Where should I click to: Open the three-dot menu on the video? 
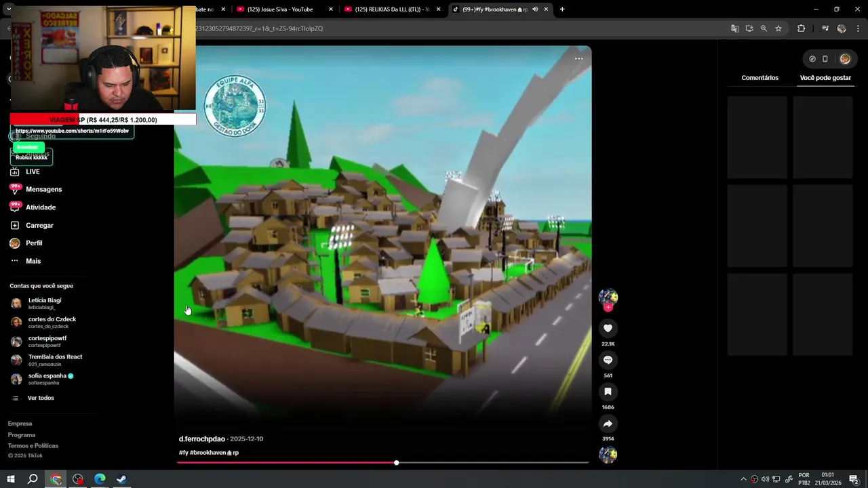578,59
